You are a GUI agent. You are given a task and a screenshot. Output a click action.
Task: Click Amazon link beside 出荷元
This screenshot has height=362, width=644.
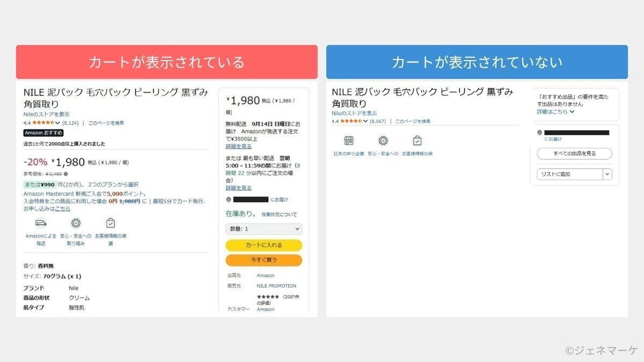click(265, 276)
